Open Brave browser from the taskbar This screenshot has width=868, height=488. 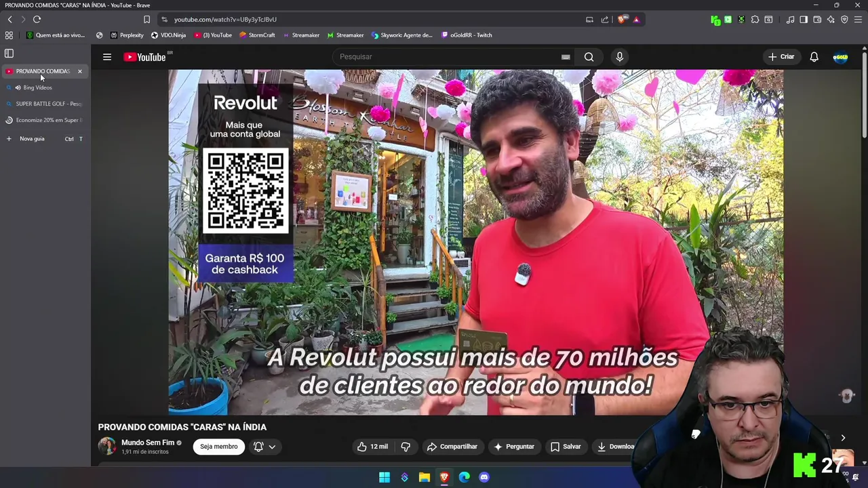coord(444,477)
